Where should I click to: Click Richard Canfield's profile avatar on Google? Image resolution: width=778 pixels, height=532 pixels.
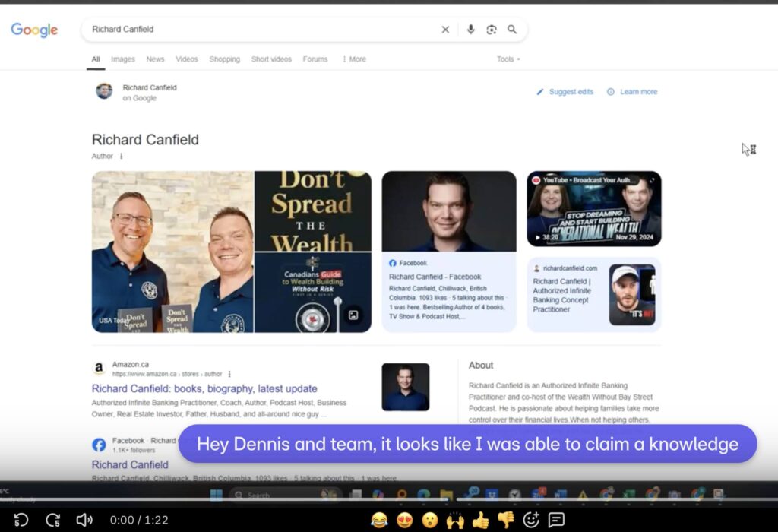104,91
